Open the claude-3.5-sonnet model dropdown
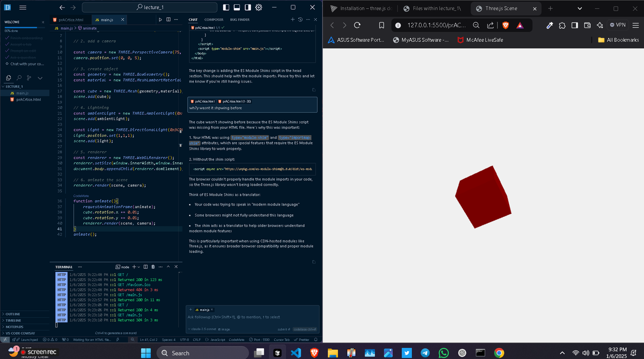The height and width of the screenshot is (359, 644). pyautogui.click(x=203, y=329)
